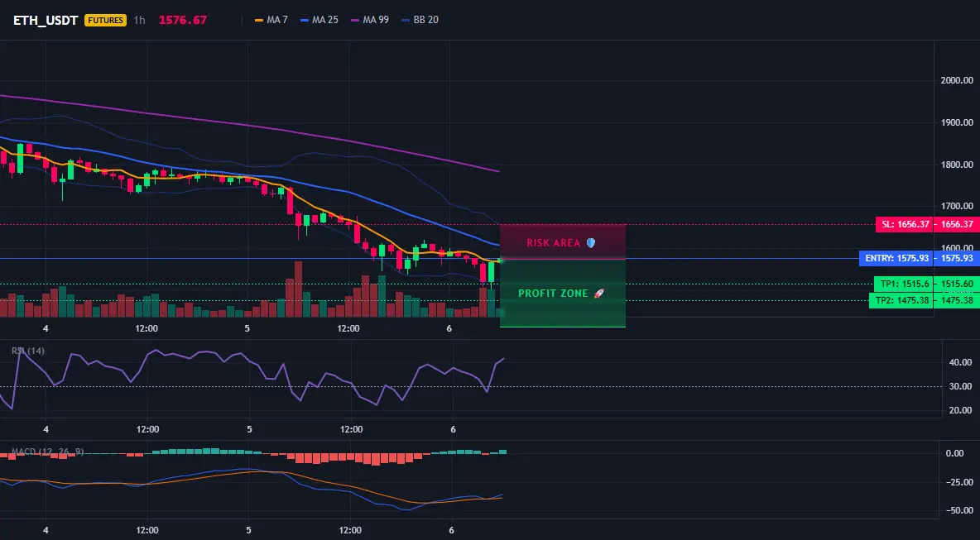Click the RSI (14) indicator label
Image resolution: width=980 pixels, height=540 pixels.
click(28, 351)
